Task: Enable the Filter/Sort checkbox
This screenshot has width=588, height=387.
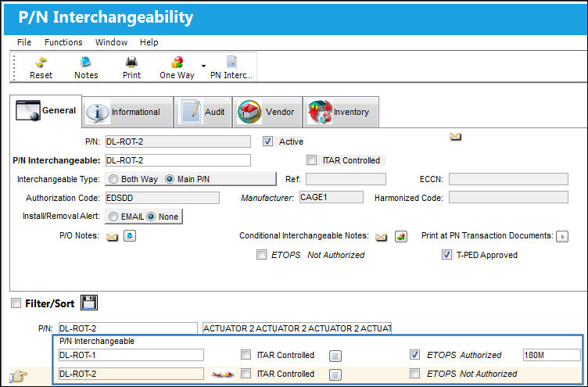Action: click(x=16, y=303)
